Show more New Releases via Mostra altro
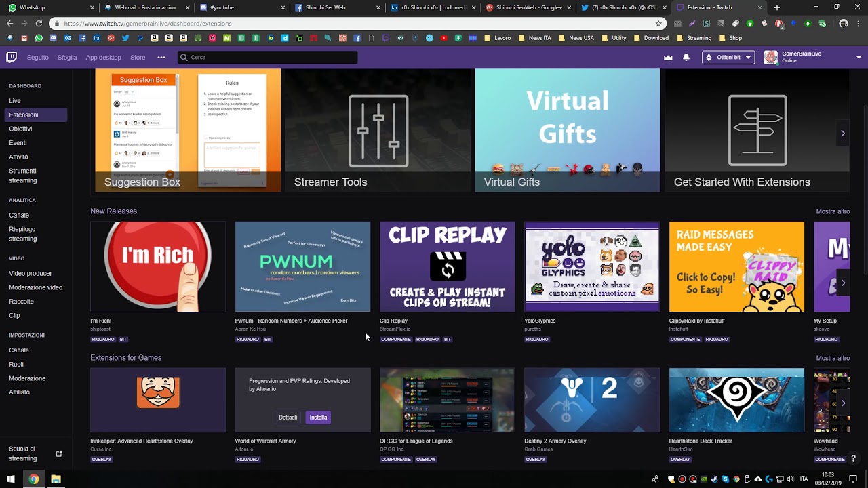Viewport: 868px width, 488px height. pyautogui.click(x=833, y=211)
